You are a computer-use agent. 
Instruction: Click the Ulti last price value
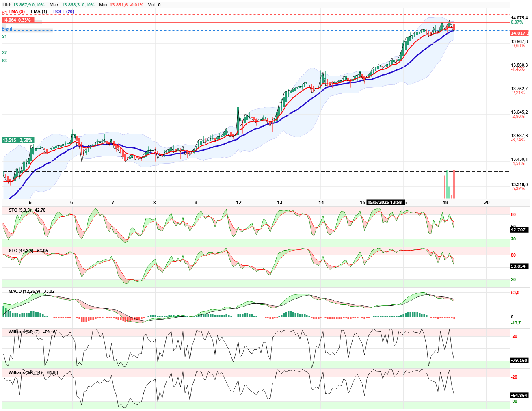(x=22, y=5)
